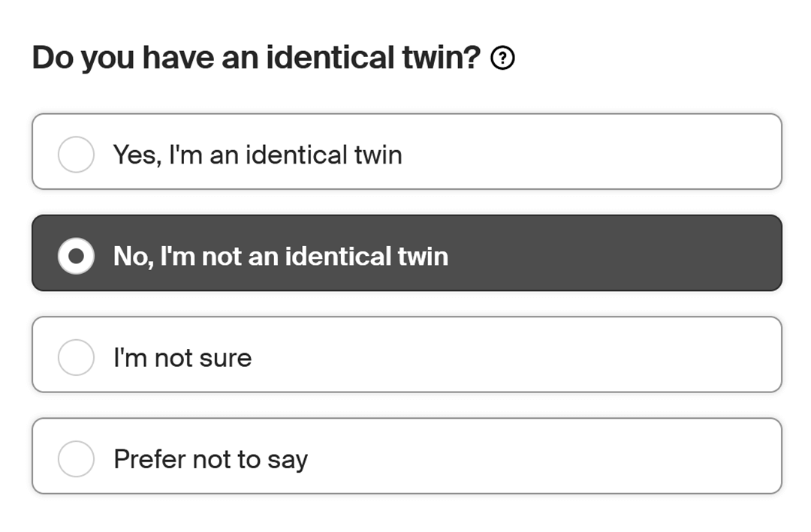Image resolution: width=811 pixels, height=532 pixels.
Task: Click empty space inside Prefer not to say card
Action: (543, 456)
